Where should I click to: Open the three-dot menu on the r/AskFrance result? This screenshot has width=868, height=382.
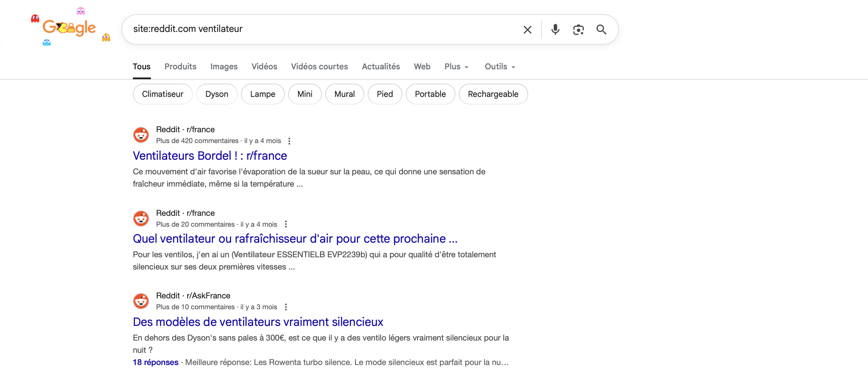pyautogui.click(x=287, y=307)
